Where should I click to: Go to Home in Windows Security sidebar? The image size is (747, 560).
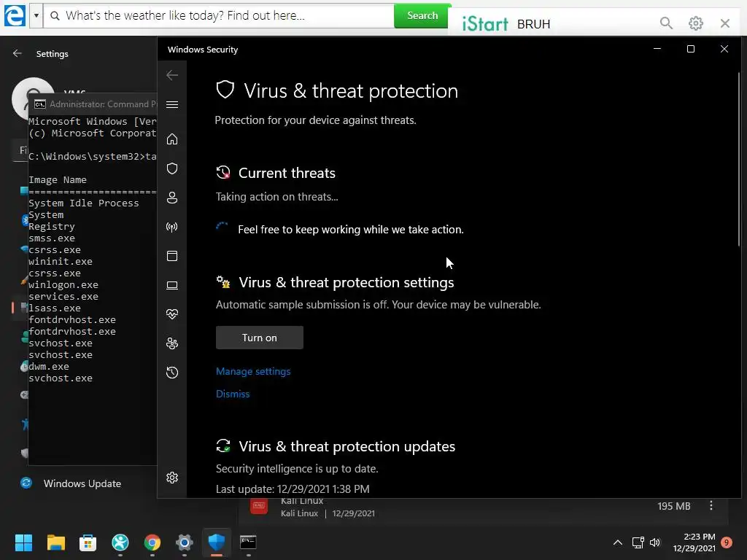tap(172, 139)
